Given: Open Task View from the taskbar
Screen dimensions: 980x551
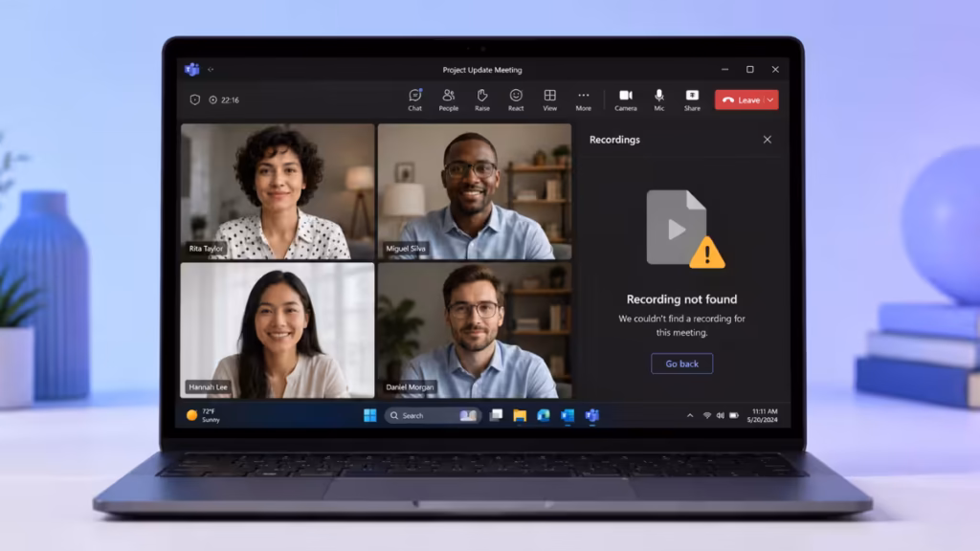Looking at the screenshot, I should pos(497,415).
